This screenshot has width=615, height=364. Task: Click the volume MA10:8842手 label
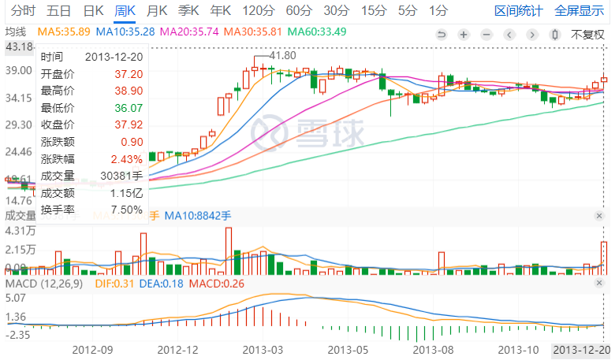[x=198, y=216]
